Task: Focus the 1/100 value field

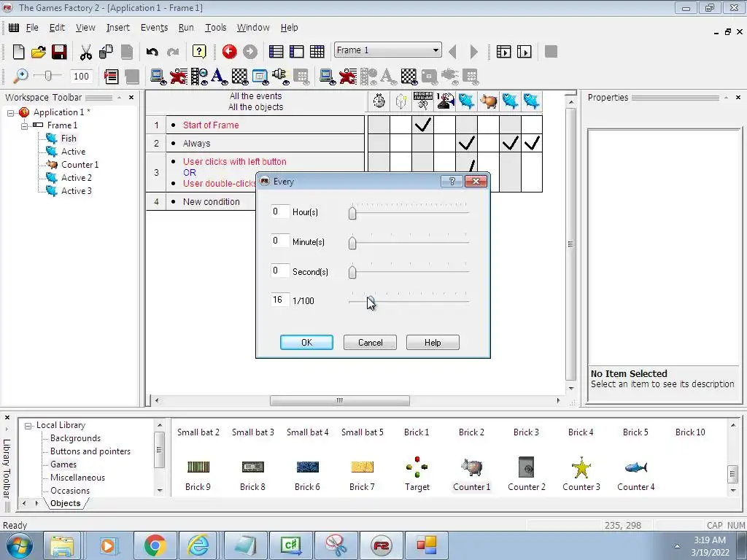Action: pos(279,300)
